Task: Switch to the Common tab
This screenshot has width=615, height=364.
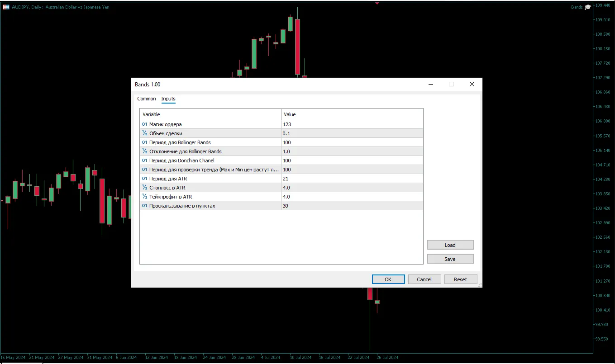Action: click(147, 99)
